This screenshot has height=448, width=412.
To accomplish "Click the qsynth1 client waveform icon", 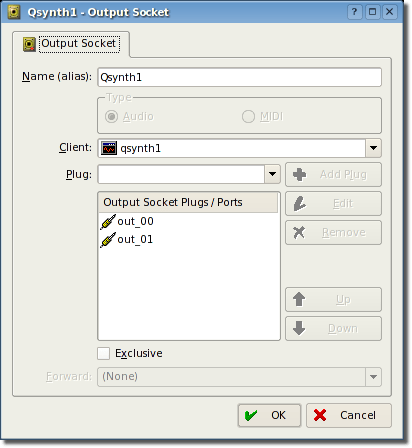I will click(109, 148).
